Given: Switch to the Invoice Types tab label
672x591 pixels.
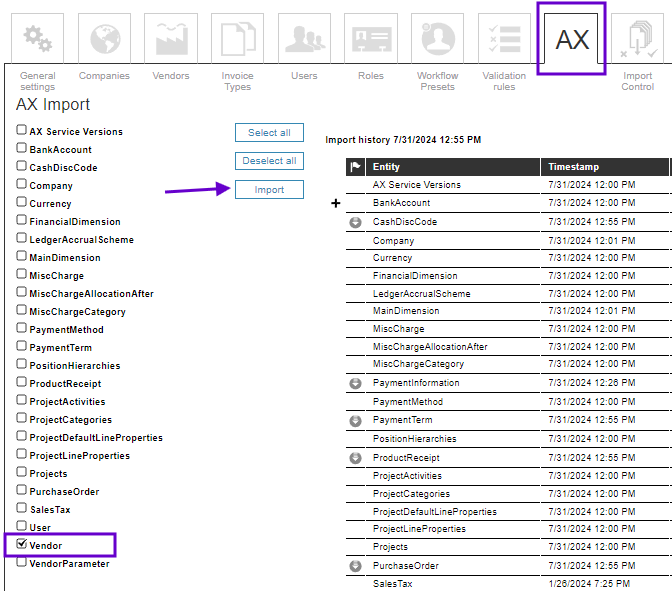Looking at the screenshot, I should [x=237, y=81].
